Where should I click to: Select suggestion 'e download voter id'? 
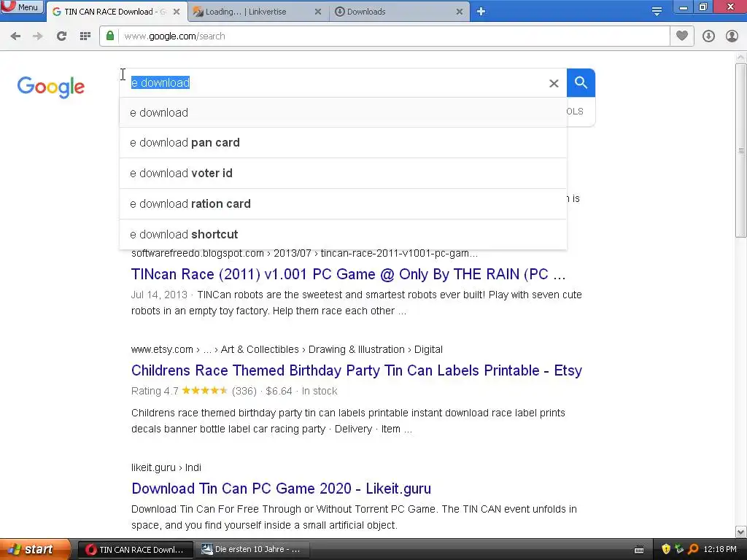[343, 174]
